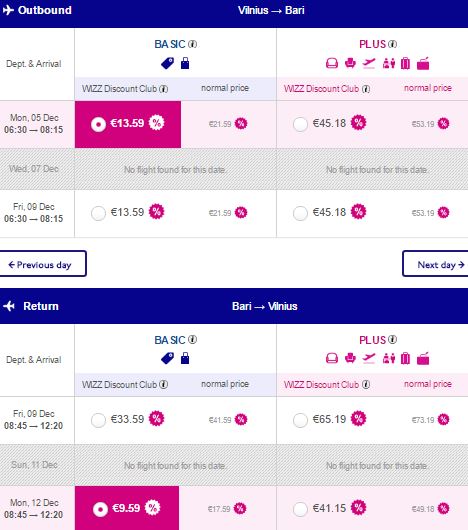Click the outbound BASIC price tag icon
Screen dimensions: 468x530
click(x=167, y=63)
